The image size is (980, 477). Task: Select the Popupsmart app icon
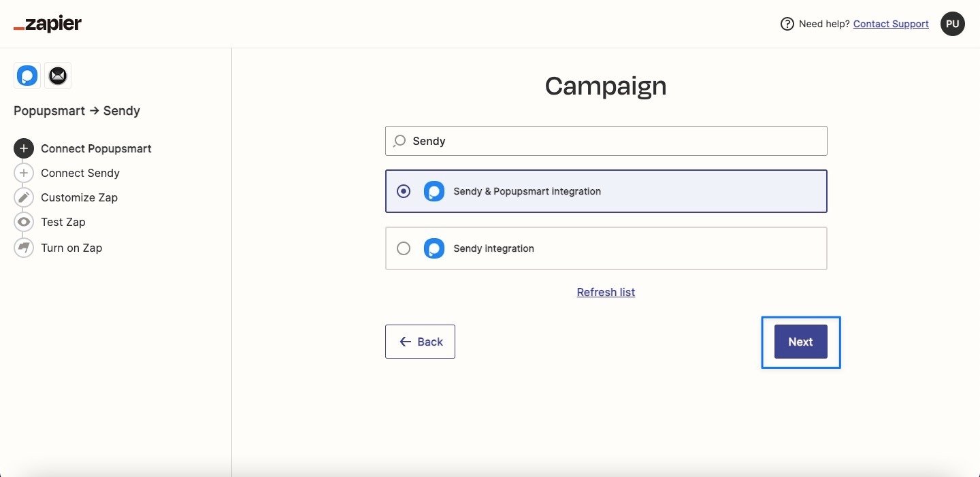[27, 76]
